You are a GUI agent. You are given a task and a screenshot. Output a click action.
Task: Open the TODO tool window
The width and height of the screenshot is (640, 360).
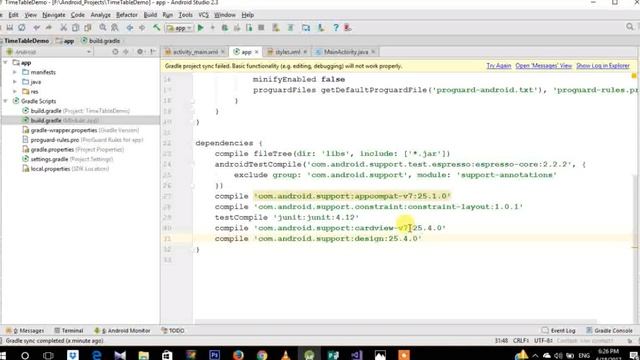point(173,331)
